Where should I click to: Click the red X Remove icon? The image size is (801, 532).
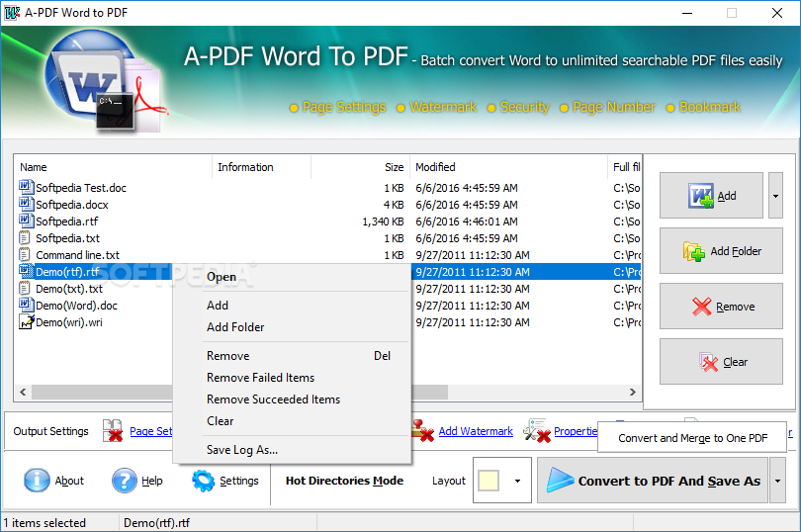point(701,307)
